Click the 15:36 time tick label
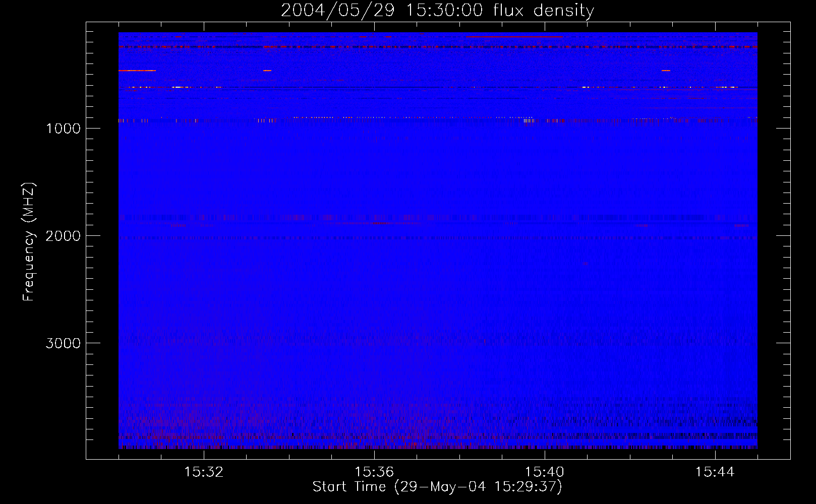The width and height of the screenshot is (816, 504). point(374,472)
